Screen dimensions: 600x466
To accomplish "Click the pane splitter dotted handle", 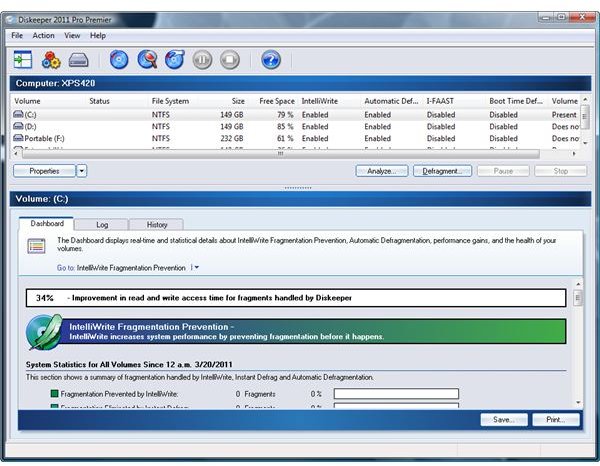I will 298,188.
